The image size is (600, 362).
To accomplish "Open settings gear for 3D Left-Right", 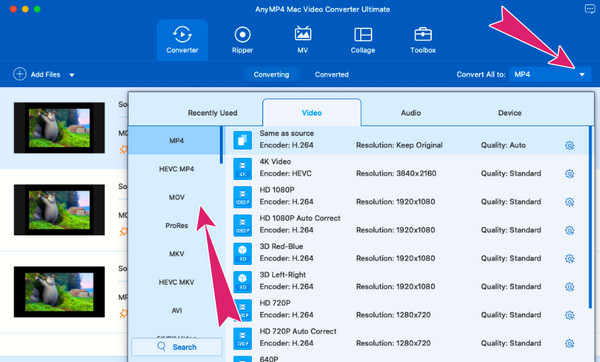I will 569,287.
